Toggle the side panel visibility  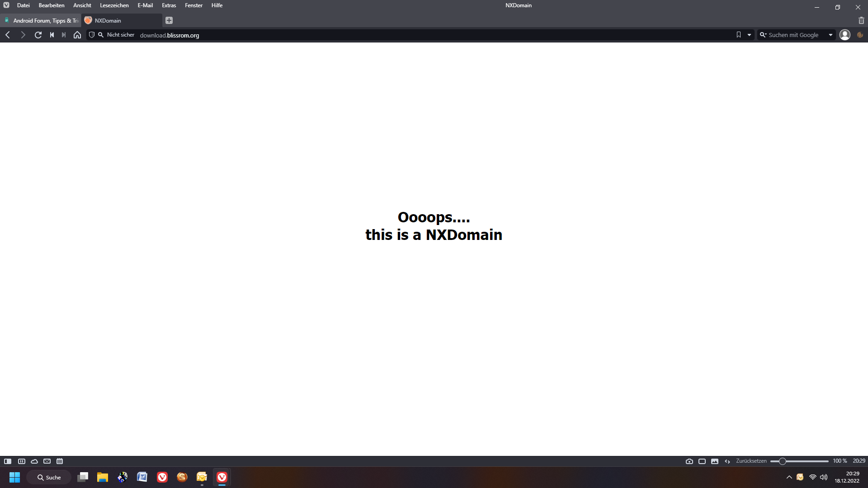click(8, 461)
